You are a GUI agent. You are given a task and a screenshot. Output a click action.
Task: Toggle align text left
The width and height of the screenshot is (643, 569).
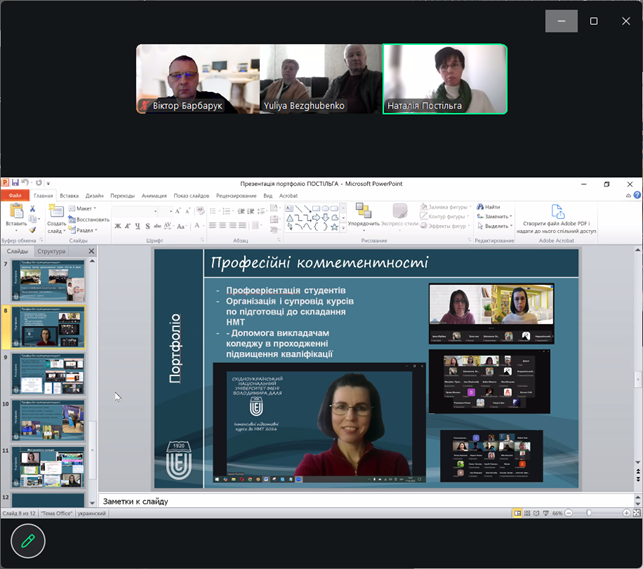(x=212, y=225)
